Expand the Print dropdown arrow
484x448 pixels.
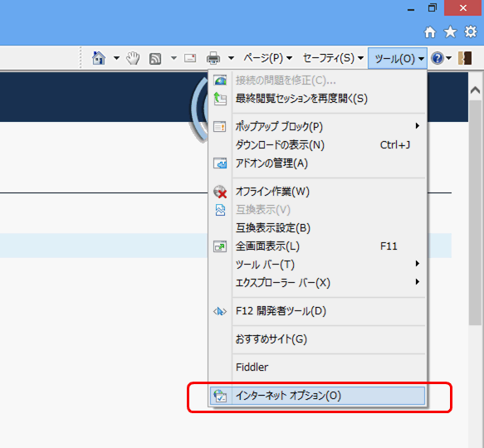tap(231, 58)
